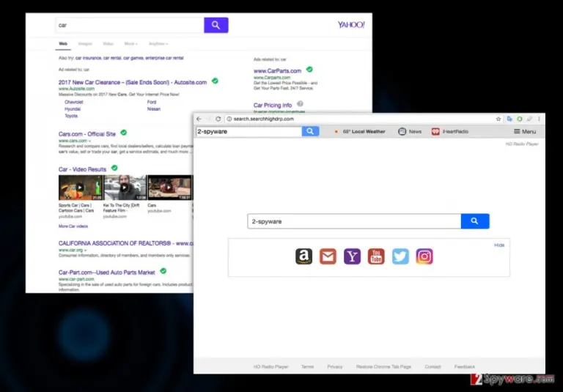Select the Web tab on Yahoo

[63, 44]
